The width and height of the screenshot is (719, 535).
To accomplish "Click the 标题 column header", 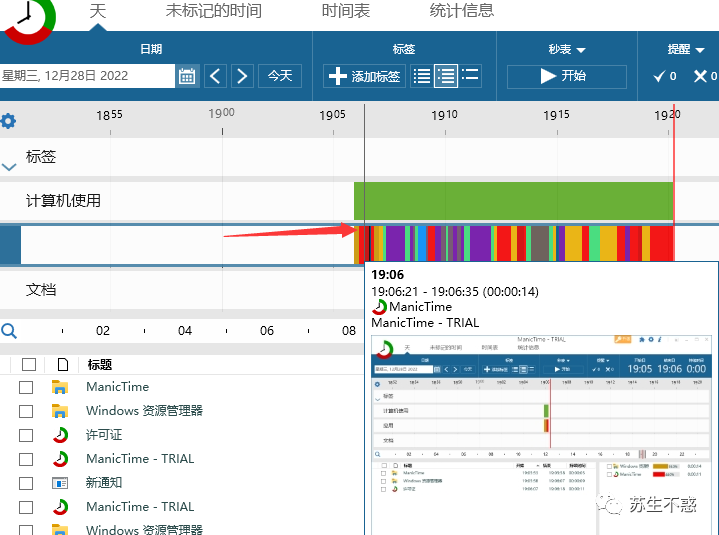I will pos(100,364).
